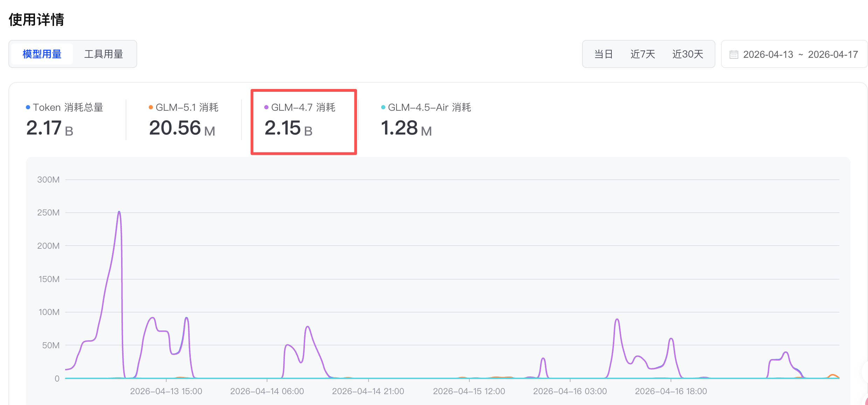Select the 当日 time range
The height and width of the screenshot is (405, 868).
tap(603, 54)
